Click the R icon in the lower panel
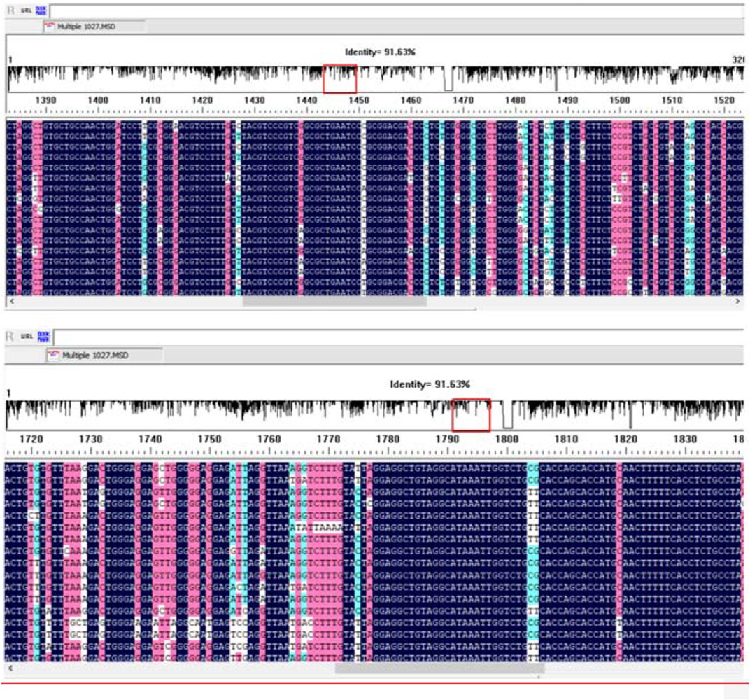The height and width of the screenshot is (700, 750). pos(10,337)
